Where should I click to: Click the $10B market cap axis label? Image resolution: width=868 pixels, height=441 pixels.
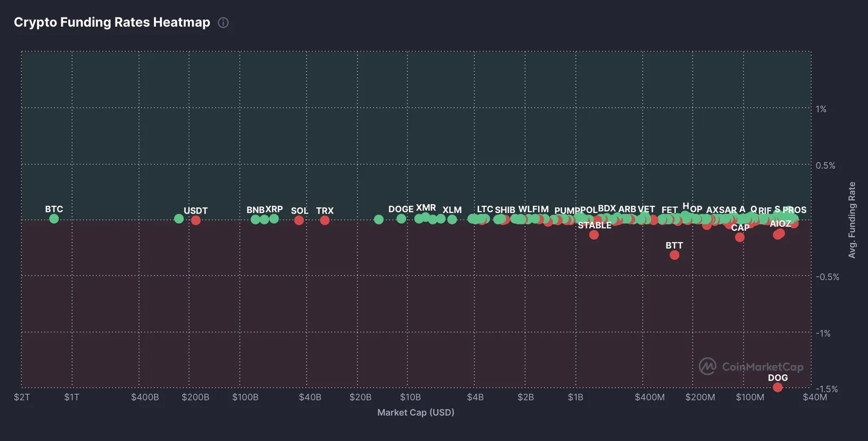410,398
